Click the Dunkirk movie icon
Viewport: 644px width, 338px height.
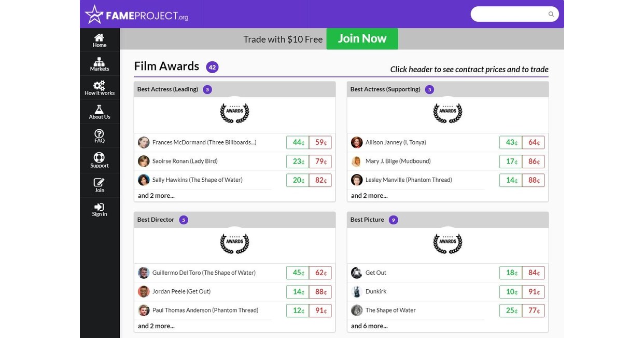[357, 291]
